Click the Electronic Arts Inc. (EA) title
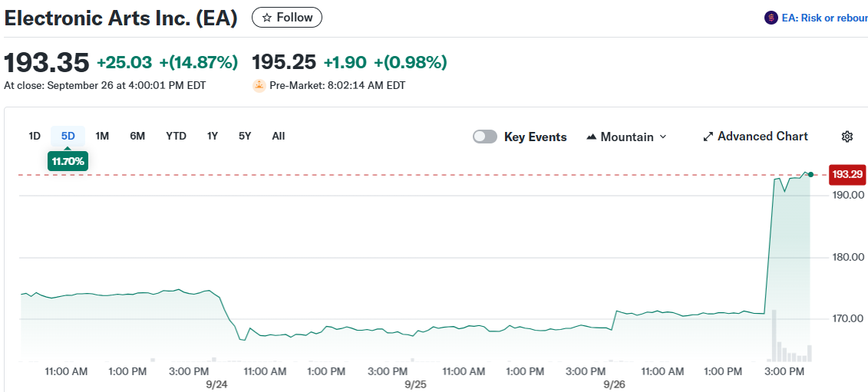Screen dimensions: 868x392 120,18
